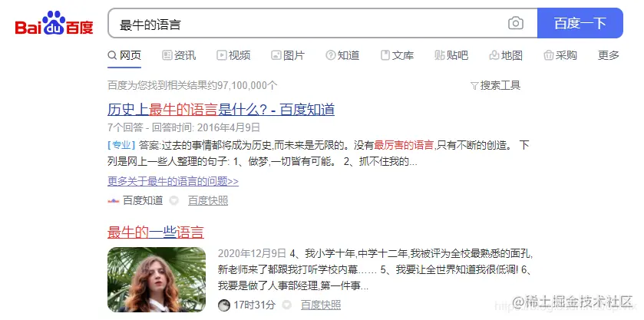Click the Baidu logo
The image size is (644, 320).
(x=54, y=24)
